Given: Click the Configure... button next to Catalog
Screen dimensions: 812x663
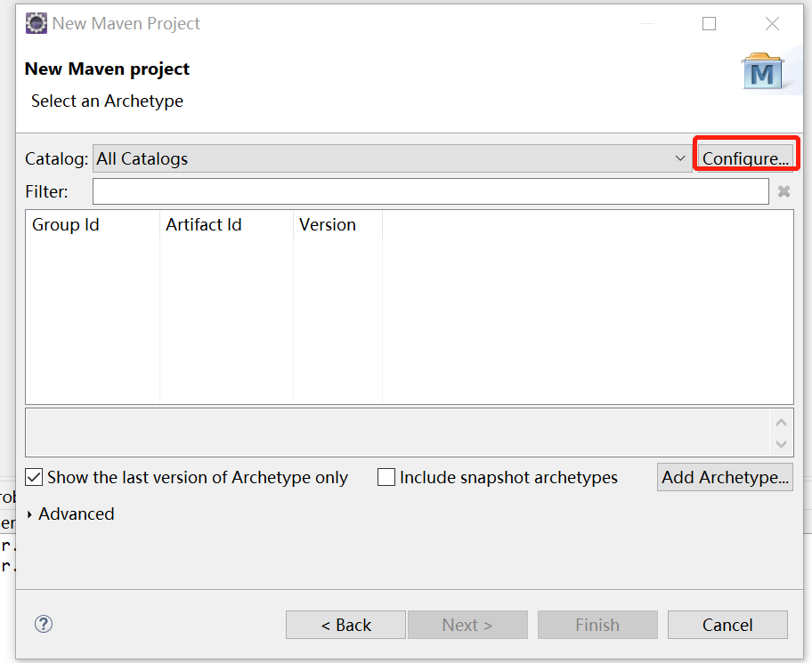Looking at the screenshot, I should pyautogui.click(x=745, y=158).
